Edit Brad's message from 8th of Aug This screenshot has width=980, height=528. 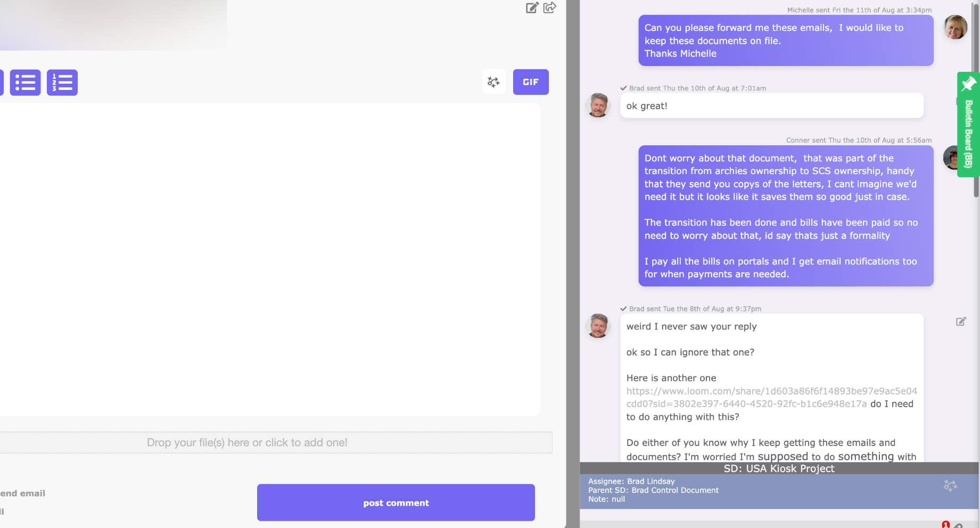[x=961, y=321]
